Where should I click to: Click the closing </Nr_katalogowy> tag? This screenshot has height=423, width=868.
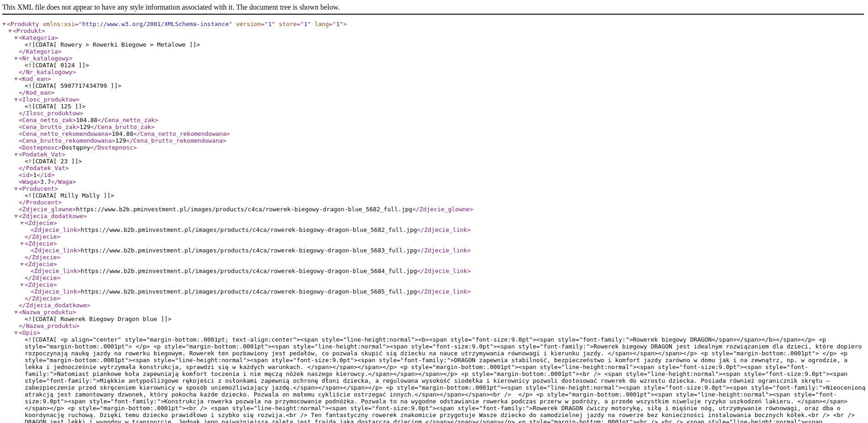click(48, 72)
